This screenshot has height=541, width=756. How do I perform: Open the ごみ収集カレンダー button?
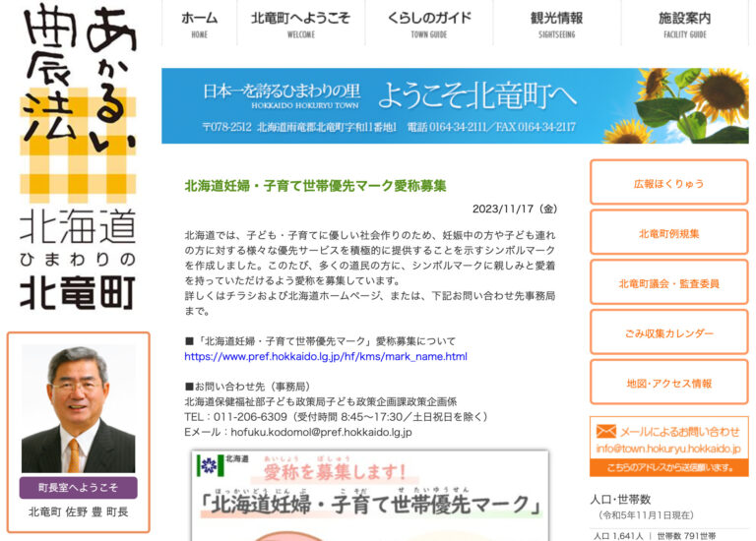(x=668, y=333)
